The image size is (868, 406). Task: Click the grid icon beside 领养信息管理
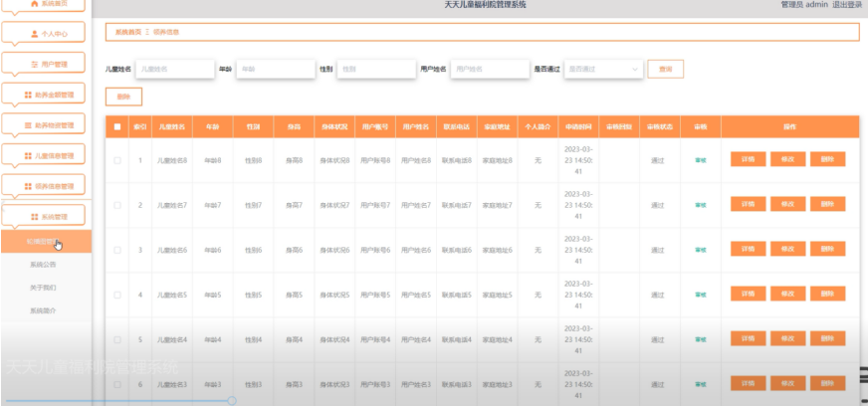click(x=28, y=186)
